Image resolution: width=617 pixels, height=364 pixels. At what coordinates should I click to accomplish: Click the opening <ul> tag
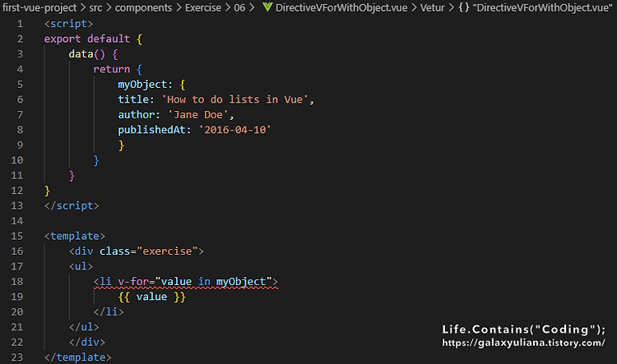(81, 266)
